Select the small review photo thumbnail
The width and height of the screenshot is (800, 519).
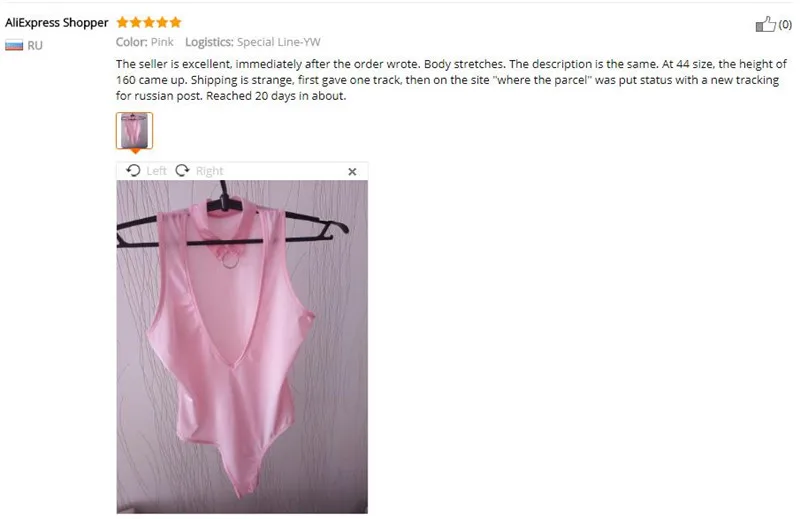134,131
